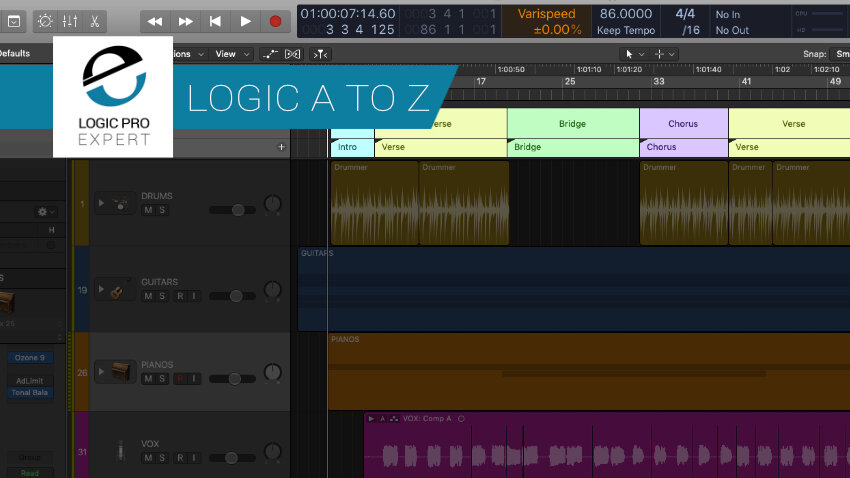Open the inspector gear settings menu
This screenshot has height=478, width=850.
coord(45,212)
